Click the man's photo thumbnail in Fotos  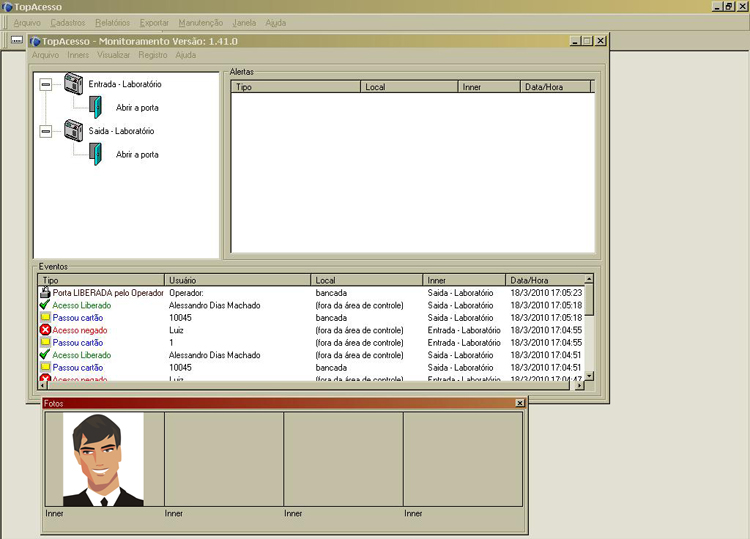click(x=103, y=459)
